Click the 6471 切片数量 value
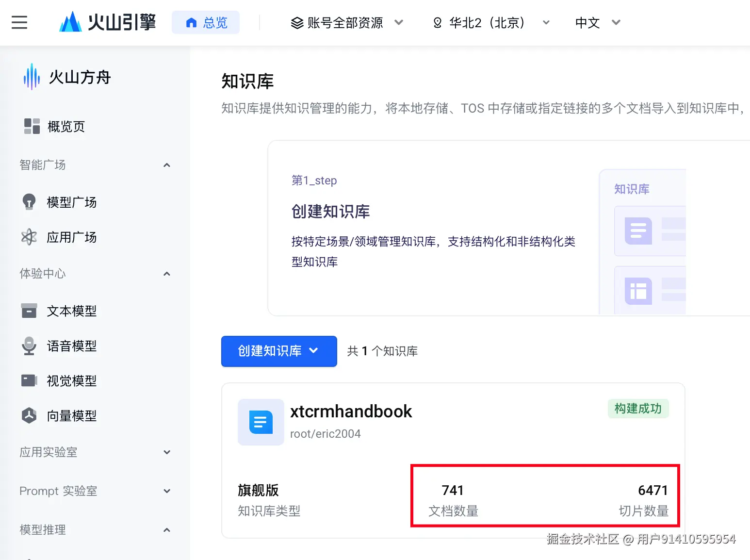This screenshot has height=560, width=750. (653, 490)
